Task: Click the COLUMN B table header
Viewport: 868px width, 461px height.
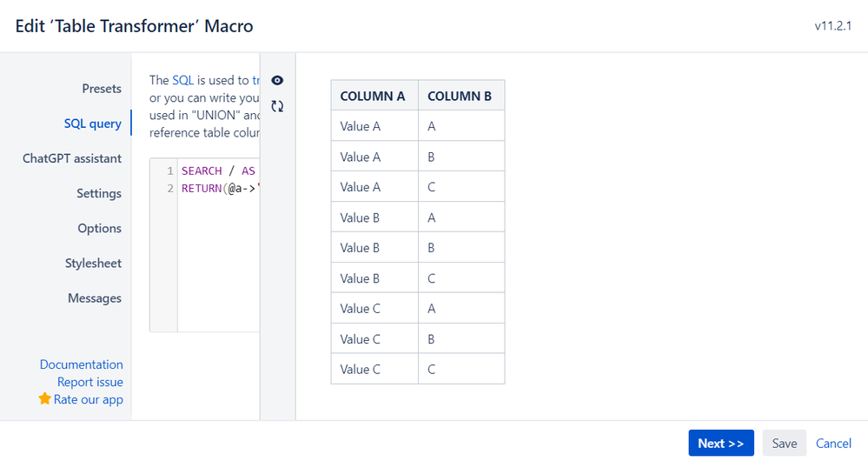Action: coord(460,96)
